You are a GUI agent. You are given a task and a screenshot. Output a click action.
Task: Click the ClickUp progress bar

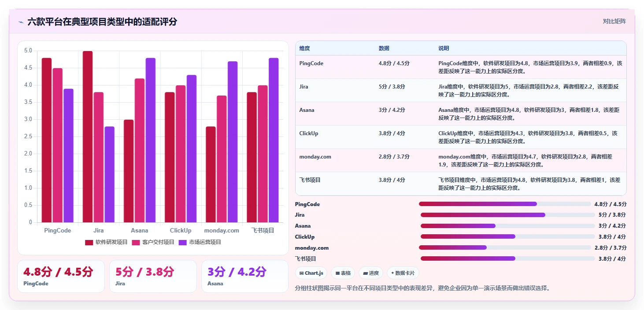point(508,236)
